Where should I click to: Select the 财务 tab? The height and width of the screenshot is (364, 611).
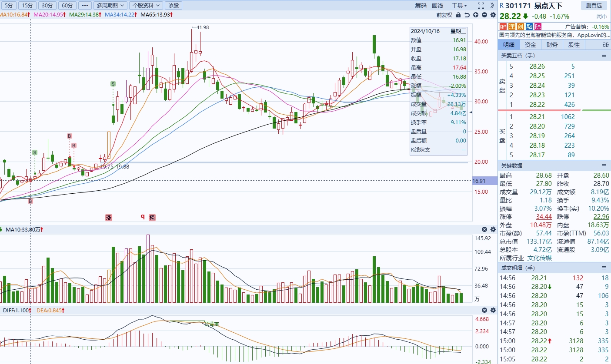[x=552, y=45]
